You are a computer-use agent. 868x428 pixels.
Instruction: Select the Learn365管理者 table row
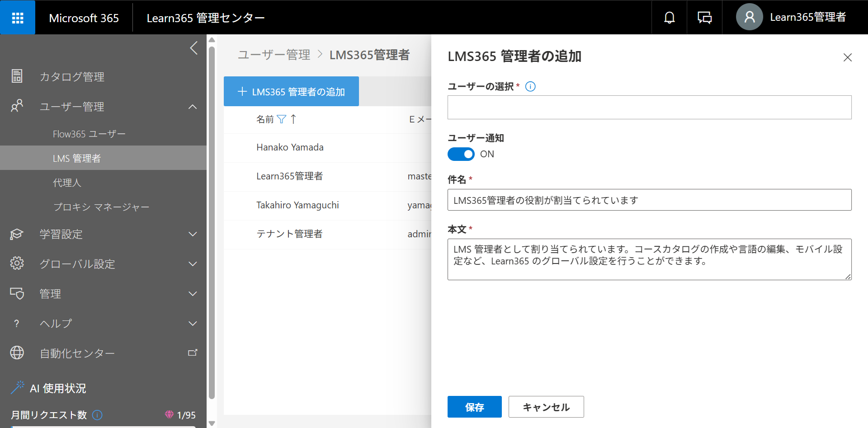pos(328,176)
